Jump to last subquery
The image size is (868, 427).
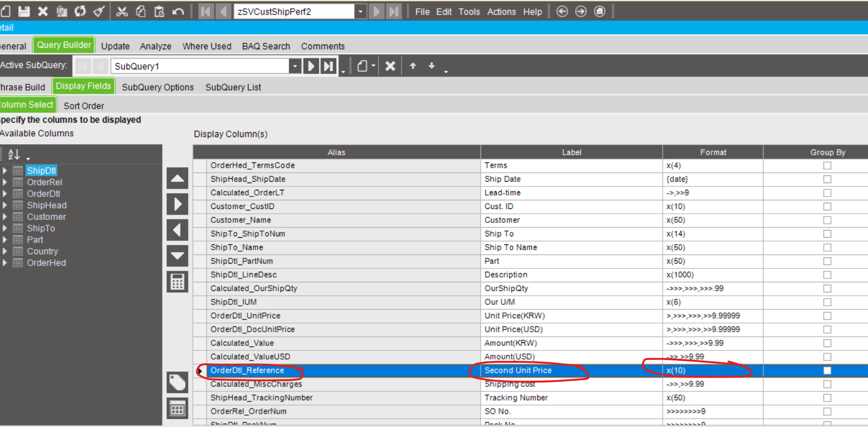coord(328,66)
